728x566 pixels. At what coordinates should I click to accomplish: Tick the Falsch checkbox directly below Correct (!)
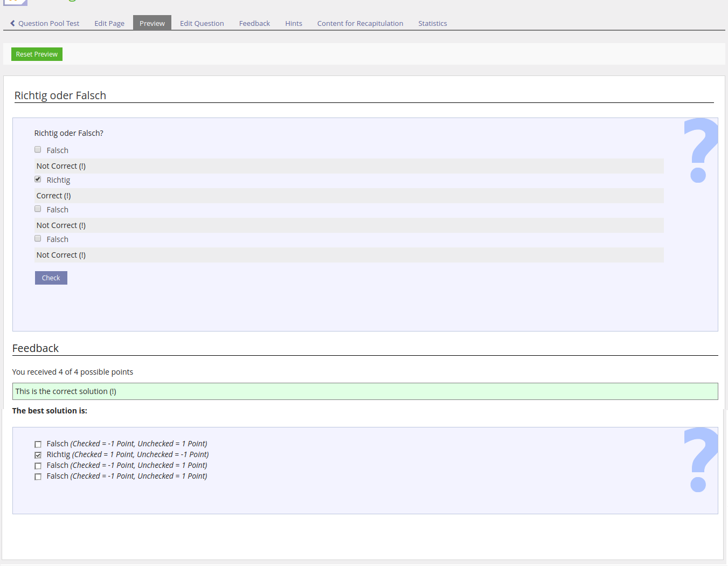pos(38,209)
